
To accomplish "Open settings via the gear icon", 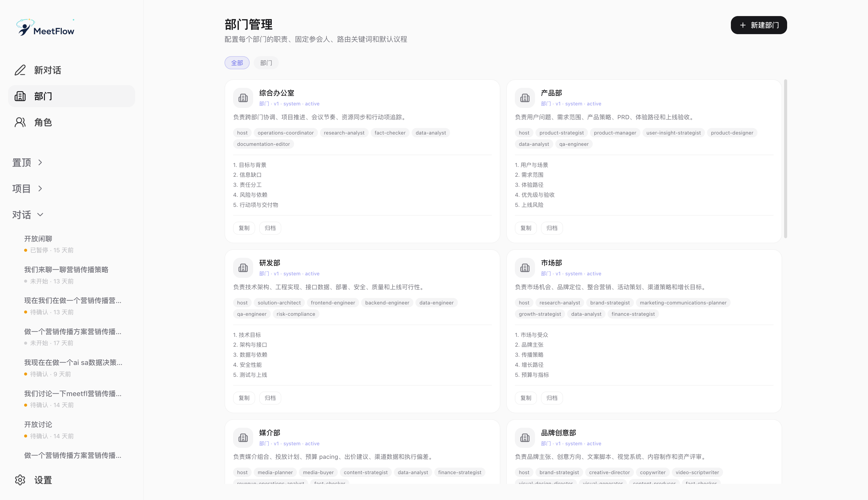I will pyautogui.click(x=20, y=480).
